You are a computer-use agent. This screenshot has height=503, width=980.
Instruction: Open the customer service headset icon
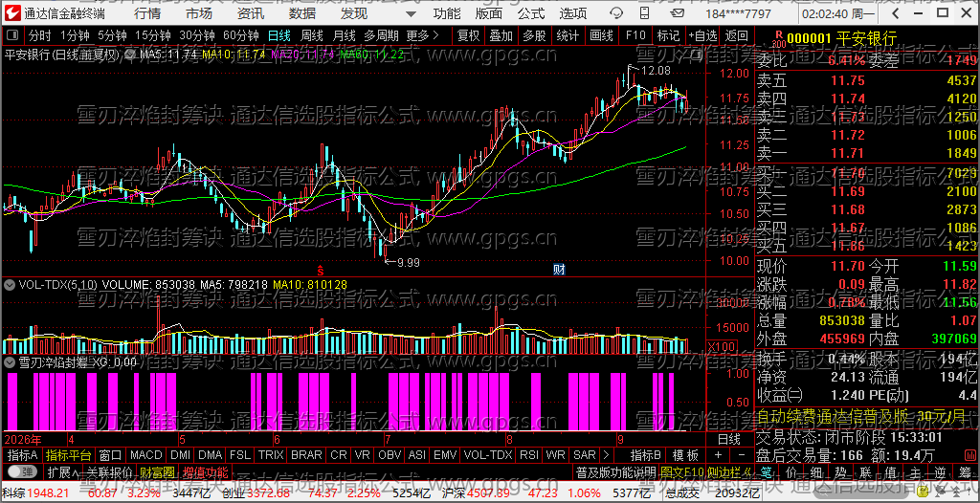615,13
